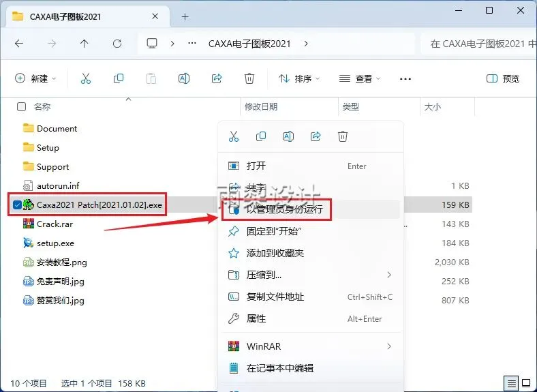Click the search box for CAXA电子图板2021

tap(479, 44)
